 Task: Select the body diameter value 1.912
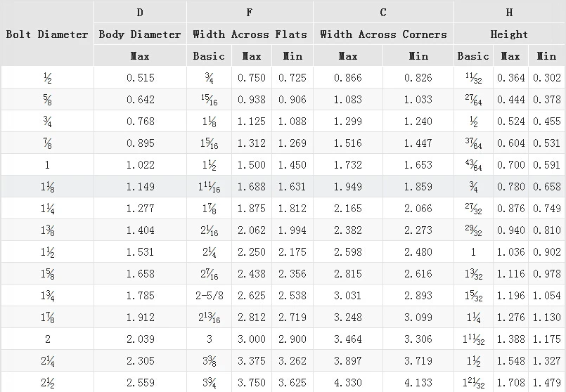tap(140, 318)
